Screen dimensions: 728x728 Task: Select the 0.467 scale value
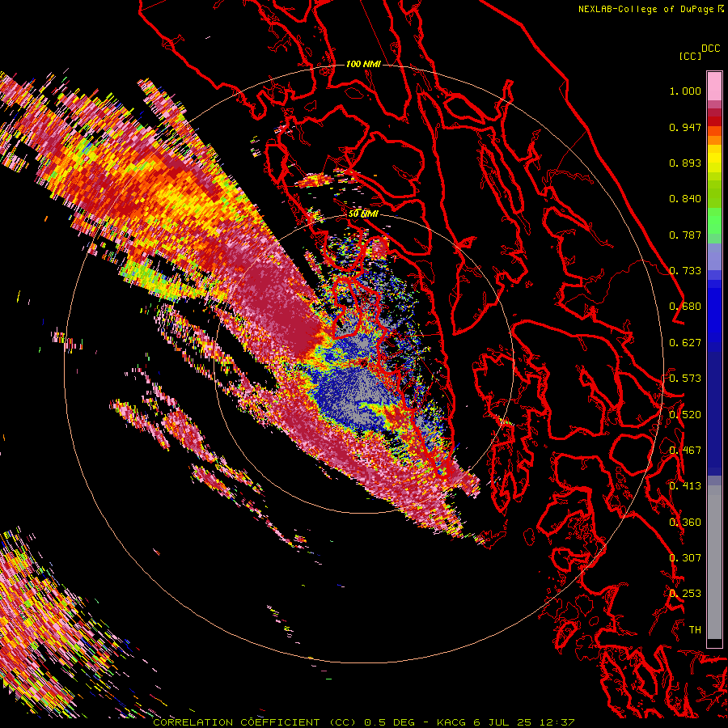tap(685, 451)
